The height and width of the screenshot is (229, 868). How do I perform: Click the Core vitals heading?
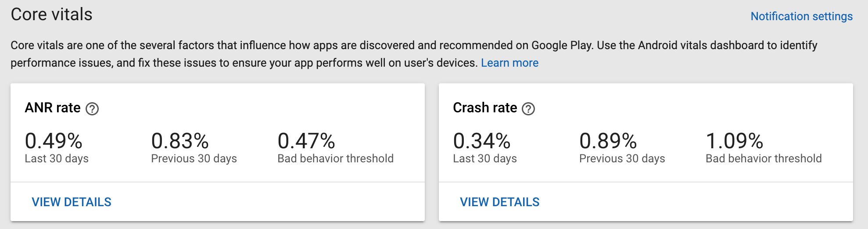[51, 14]
